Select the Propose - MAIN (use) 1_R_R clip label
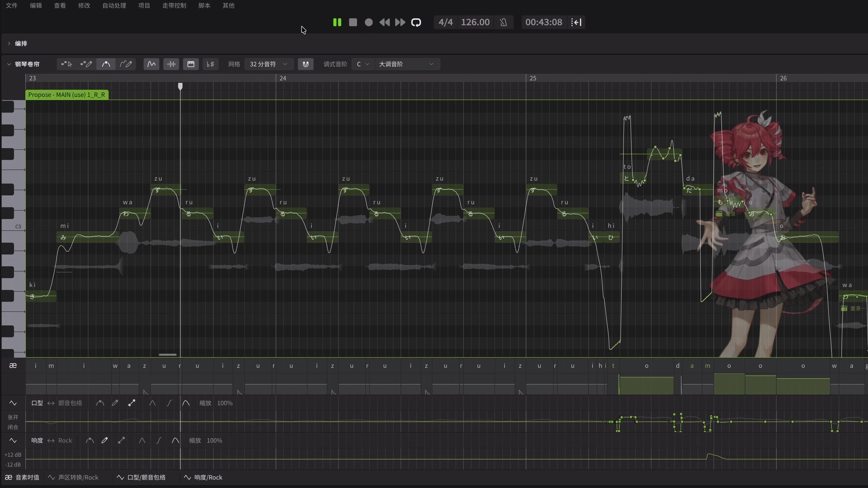Viewport: 868px width, 488px height. click(x=67, y=95)
